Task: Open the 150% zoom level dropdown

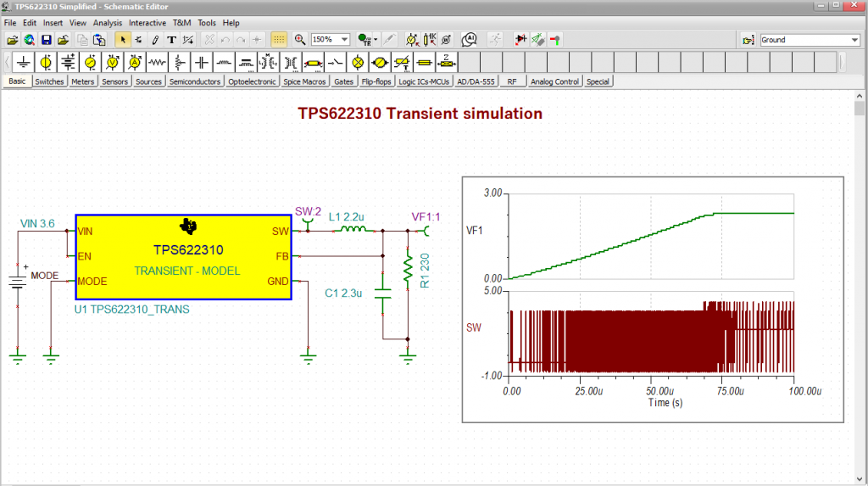Action: (x=345, y=40)
